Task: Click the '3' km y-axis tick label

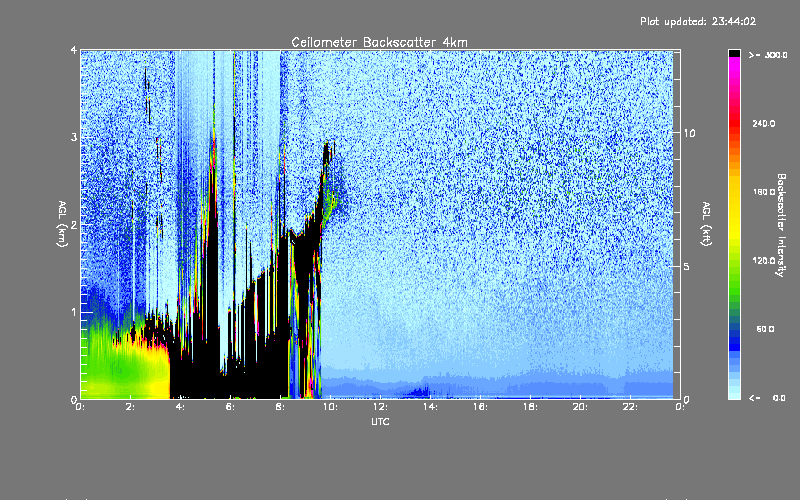Action: click(x=74, y=137)
